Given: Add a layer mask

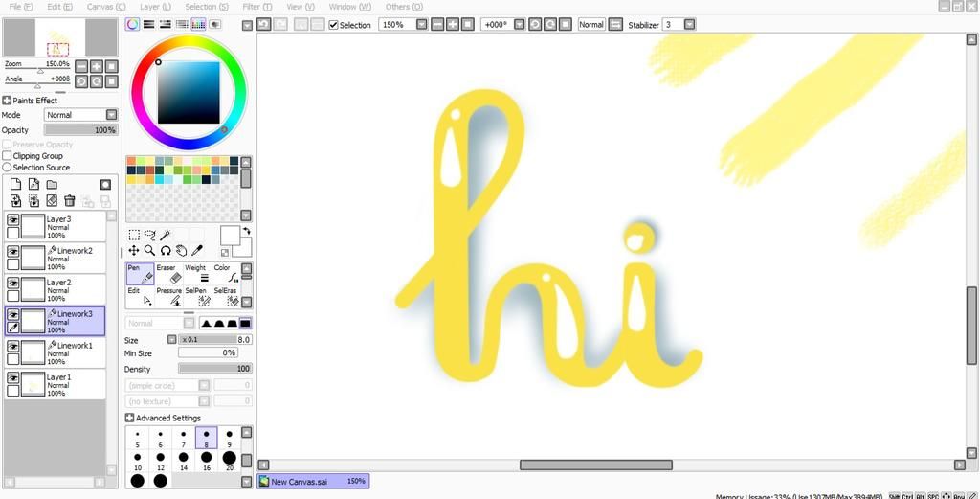Looking at the screenshot, I should coord(105,185).
